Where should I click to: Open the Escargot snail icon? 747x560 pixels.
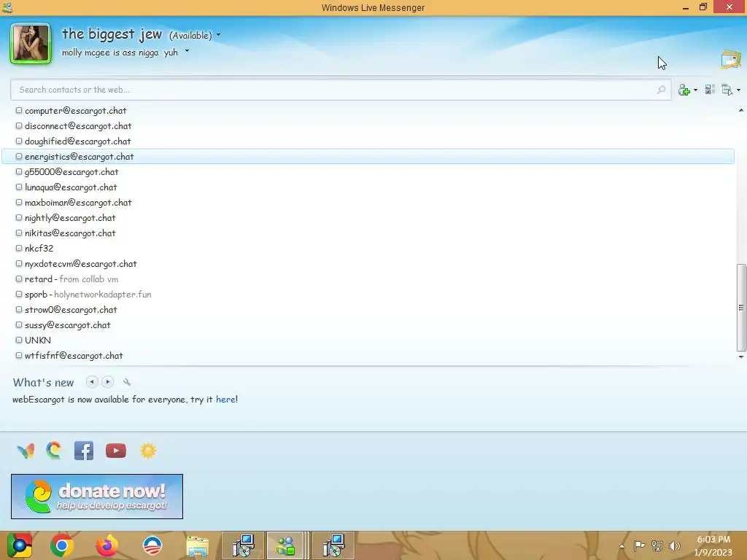(x=54, y=451)
